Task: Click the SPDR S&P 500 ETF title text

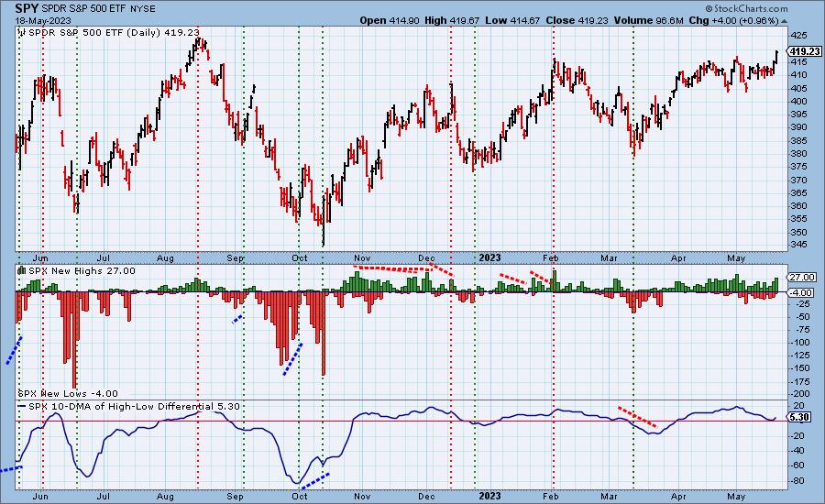Action: [x=84, y=9]
